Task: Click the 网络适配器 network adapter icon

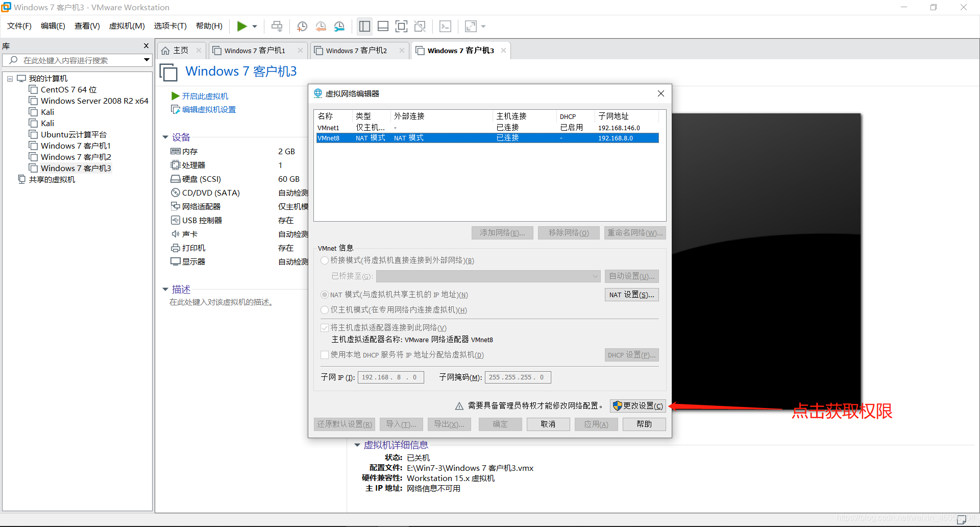Action: (176, 207)
